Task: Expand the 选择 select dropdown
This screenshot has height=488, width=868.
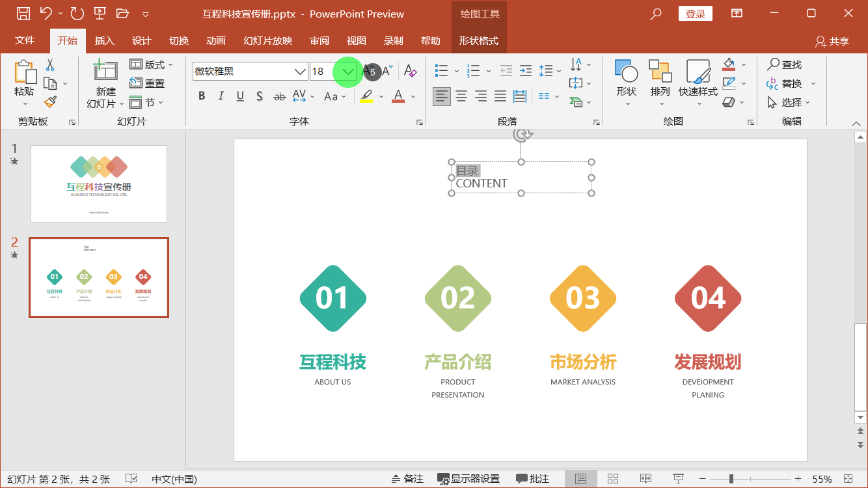Action: pyautogui.click(x=807, y=102)
